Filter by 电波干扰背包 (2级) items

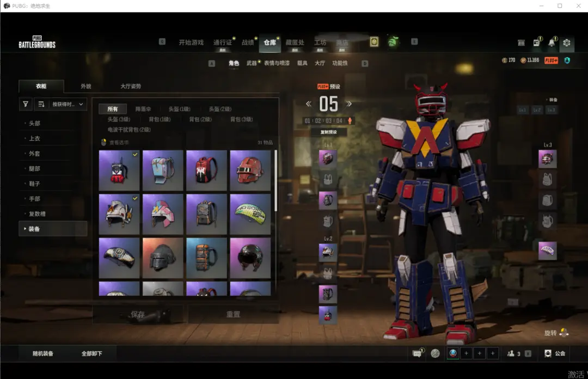(129, 130)
